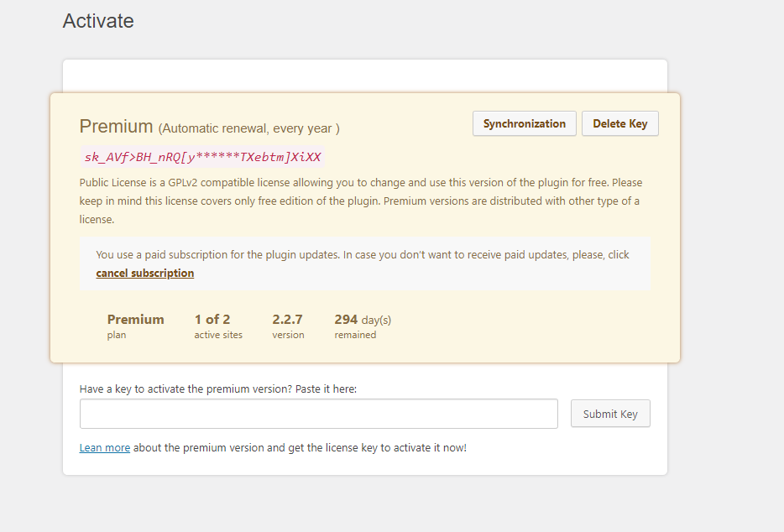Click the 2.2.7 version number
The width and height of the screenshot is (784, 532).
[287, 320]
